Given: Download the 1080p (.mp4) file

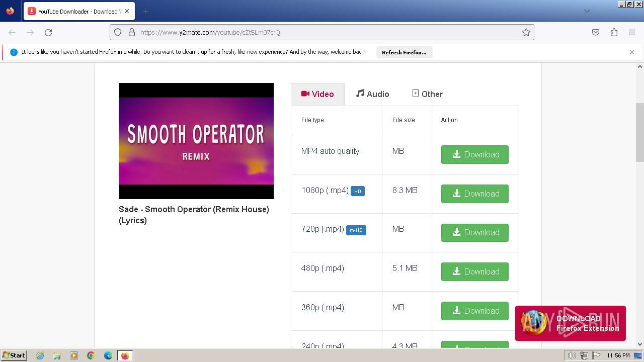Looking at the screenshot, I should point(474,194).
